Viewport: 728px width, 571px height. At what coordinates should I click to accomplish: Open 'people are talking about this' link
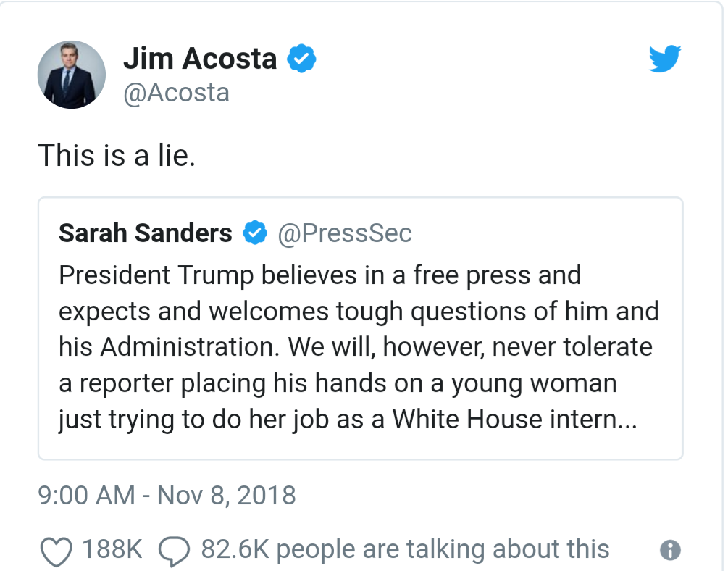tap(443, 550)
